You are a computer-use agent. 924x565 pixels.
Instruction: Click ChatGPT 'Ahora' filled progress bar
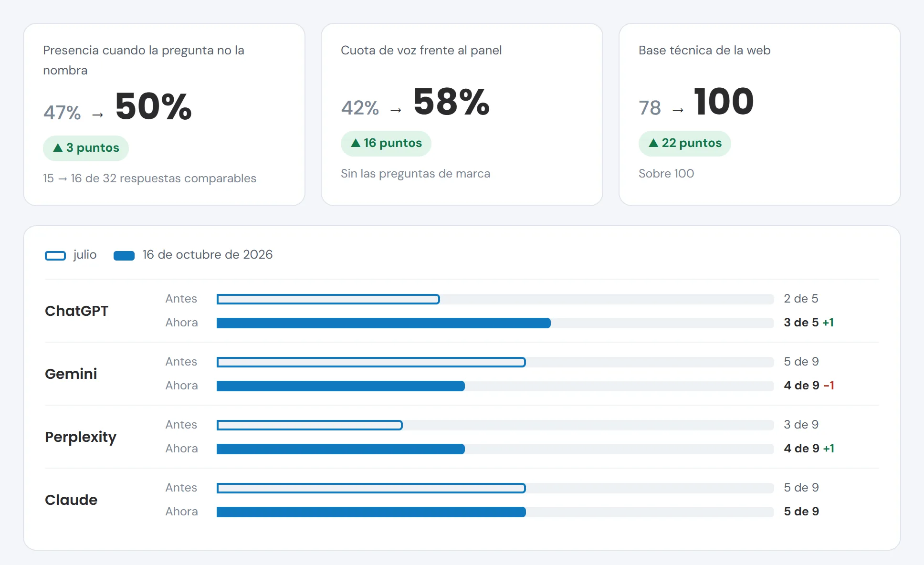click(x=384, y=323)
